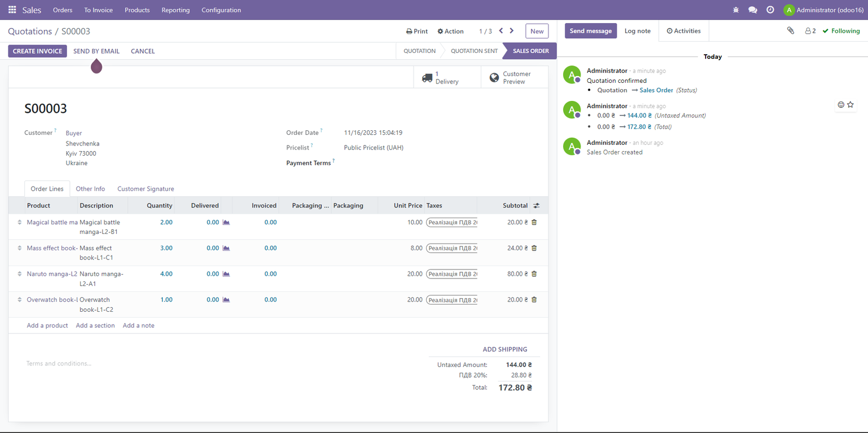Open the apps grid home menu icon
The width and height of the screenshot is (868, 433).
tap(12, 10)
